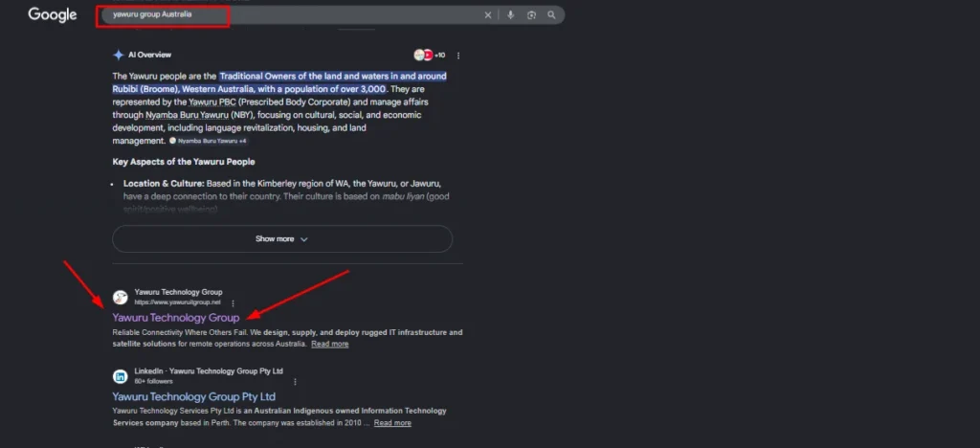
Task: Open AI Overview source avatars +10
Action: pyautogui.click(x=429, y=56)
